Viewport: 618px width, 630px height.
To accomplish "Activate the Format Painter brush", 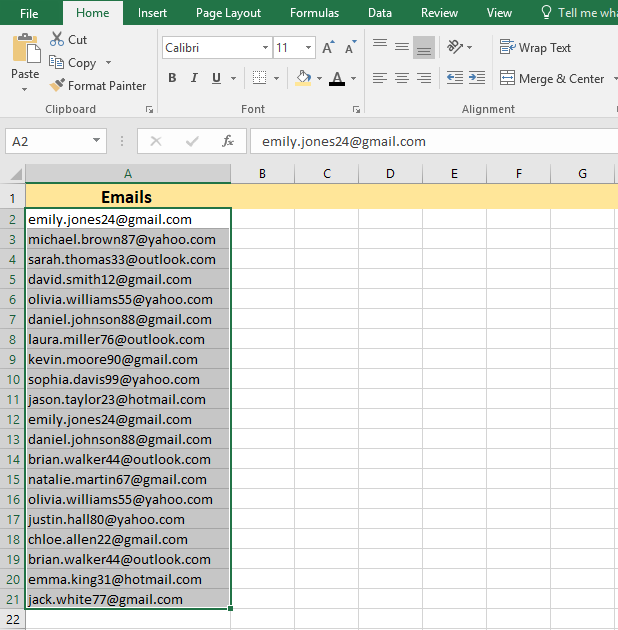I will coord(58,86).
